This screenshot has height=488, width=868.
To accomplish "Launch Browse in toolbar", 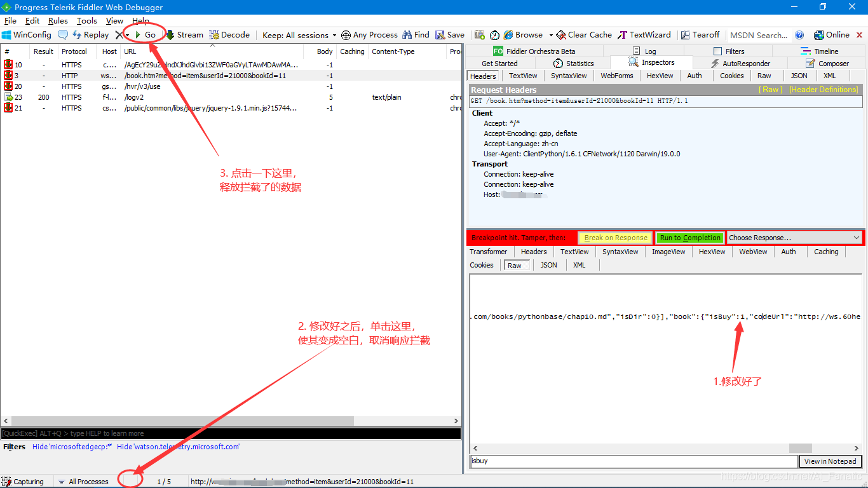I will pos(524,35).
